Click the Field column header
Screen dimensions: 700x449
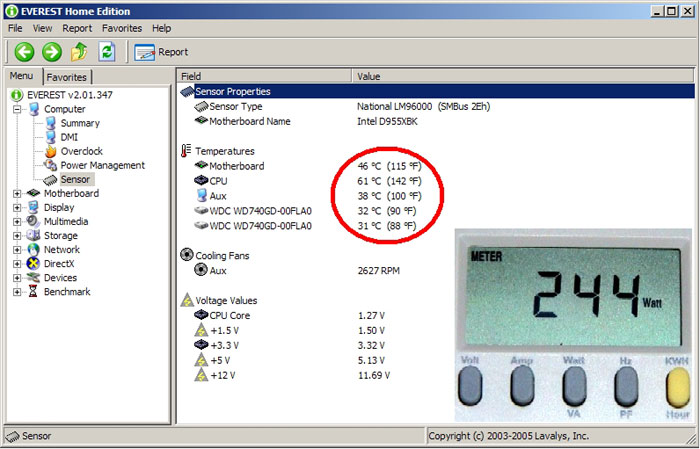click(264, 76)
